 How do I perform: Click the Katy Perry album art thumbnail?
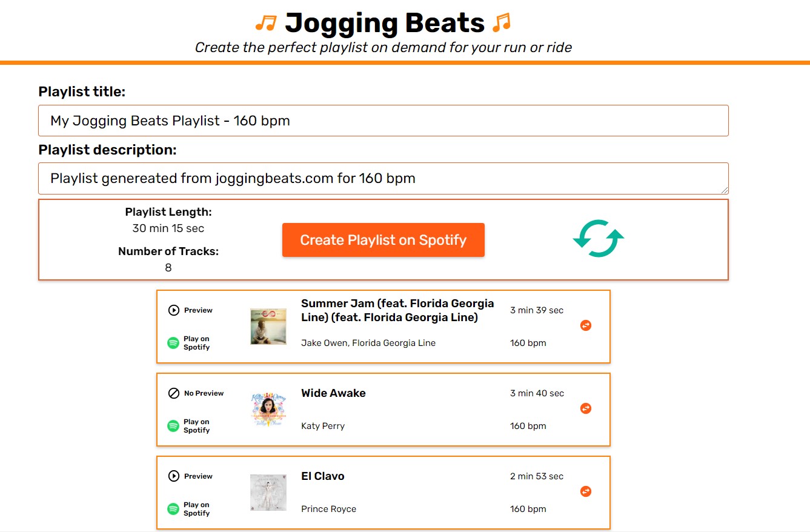[268, 409]
